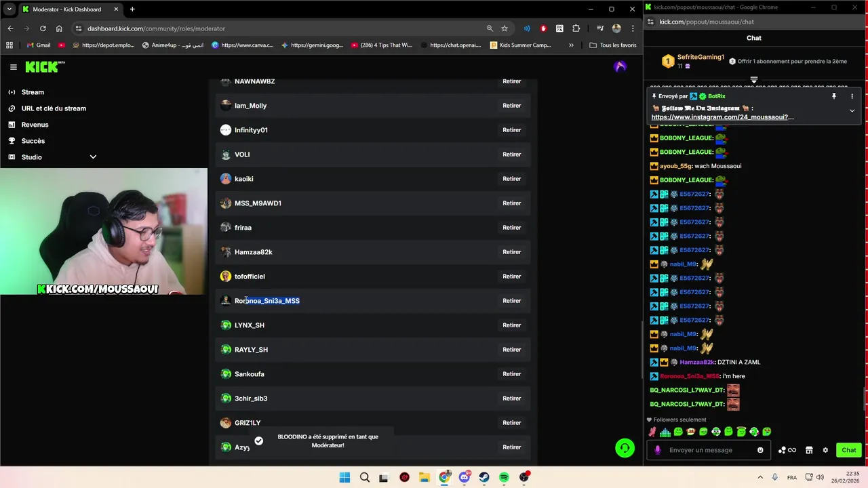The width and height of the screenshot is (868, 488).
Task: Show hidden system tray icons chevron
Action: (x=760, y=477)
